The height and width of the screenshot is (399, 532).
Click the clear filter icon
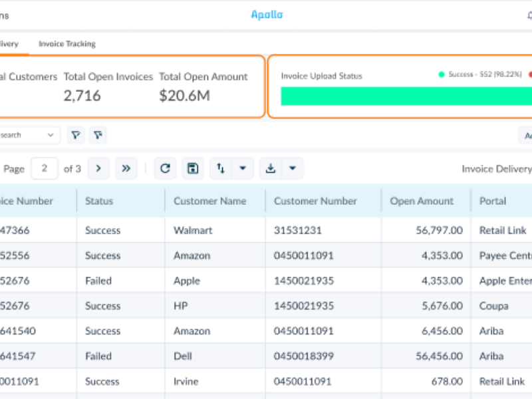tap(98, 136)
